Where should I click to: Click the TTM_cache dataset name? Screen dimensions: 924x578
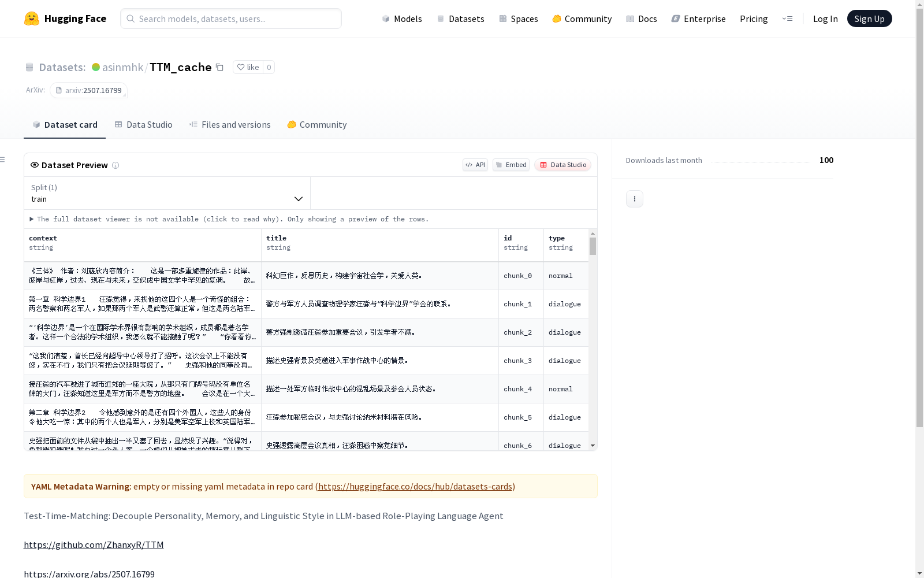tap(181, 67)
